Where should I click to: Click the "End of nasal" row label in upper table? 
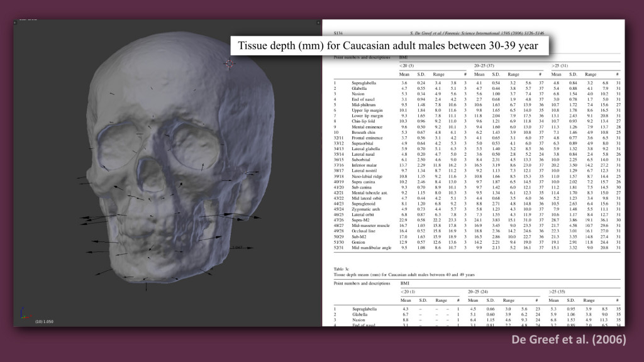363,99
